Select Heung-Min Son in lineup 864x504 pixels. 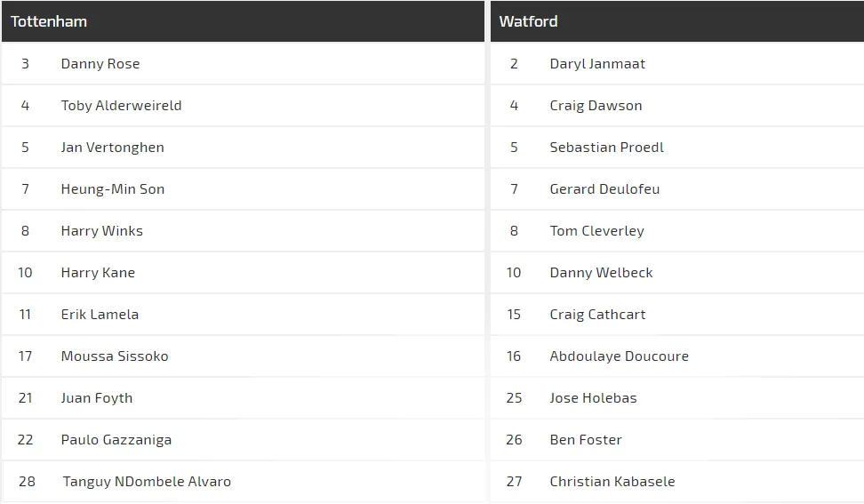(x=112, y=189)
